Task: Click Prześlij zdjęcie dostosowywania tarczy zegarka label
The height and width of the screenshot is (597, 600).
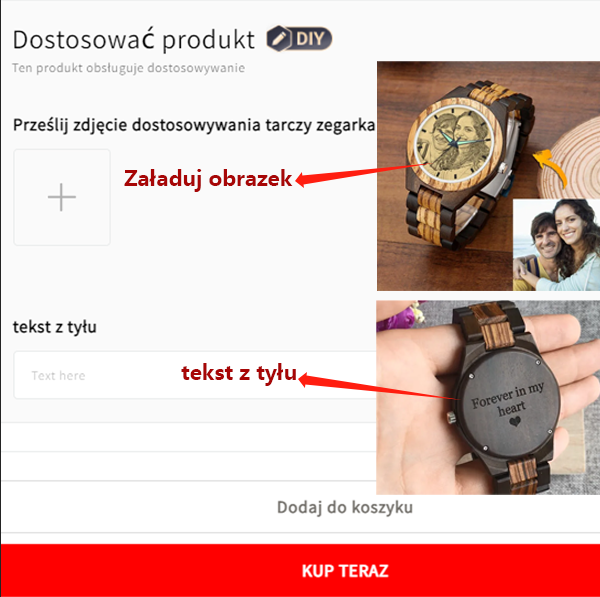Action: (x=194, y=125)
